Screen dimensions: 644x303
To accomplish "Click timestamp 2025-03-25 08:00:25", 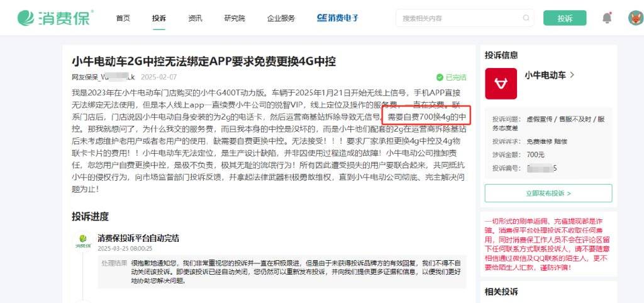I will tap(125, 249).
